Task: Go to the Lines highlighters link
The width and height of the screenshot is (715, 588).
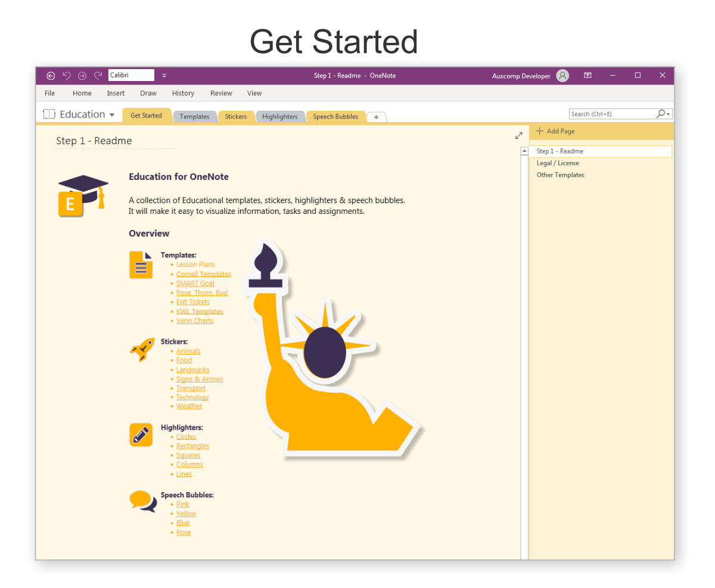Action: click(184, 474)
